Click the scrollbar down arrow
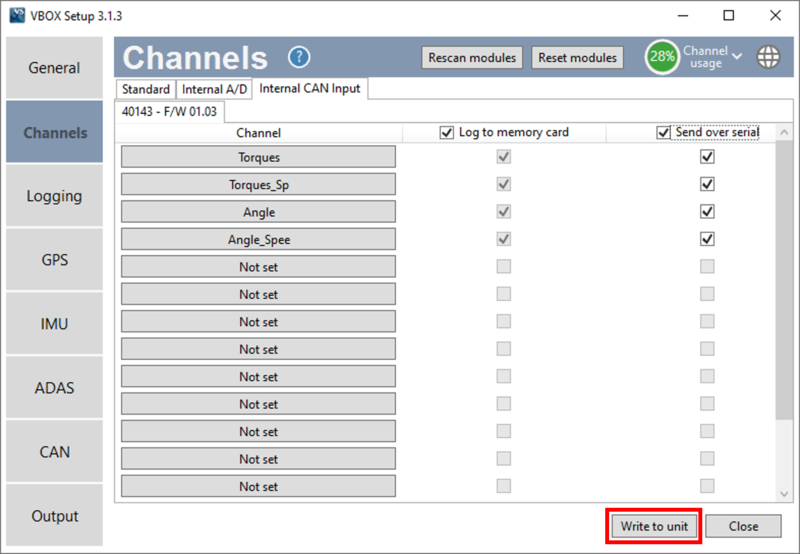 tap(784, 493)
